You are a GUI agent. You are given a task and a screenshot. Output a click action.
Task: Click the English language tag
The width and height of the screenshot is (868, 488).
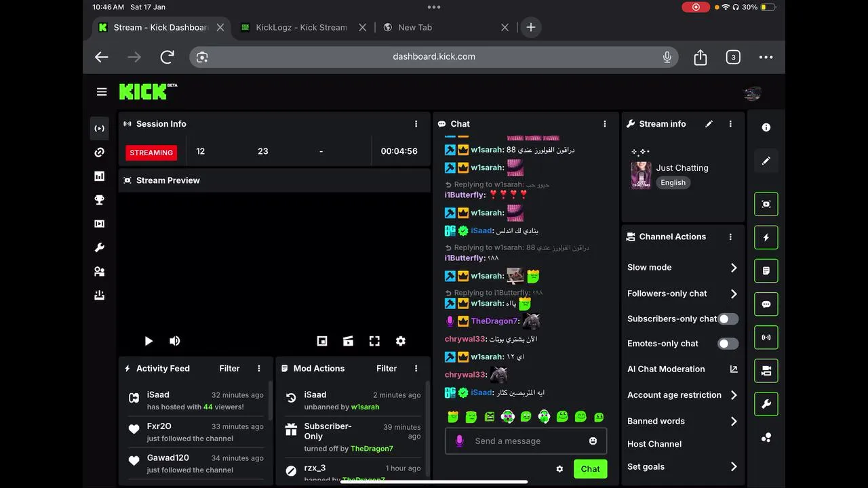[673, 183]
